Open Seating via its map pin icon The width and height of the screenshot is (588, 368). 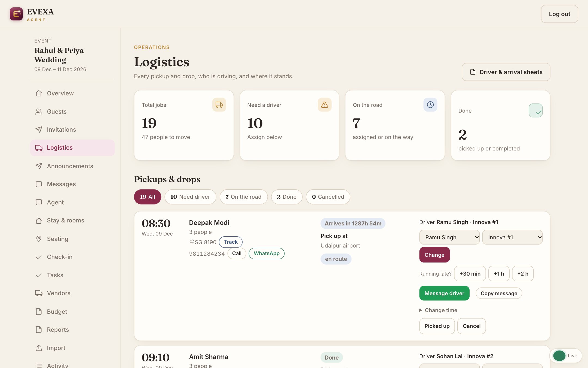pyautogui.click(x=39, y=239)
